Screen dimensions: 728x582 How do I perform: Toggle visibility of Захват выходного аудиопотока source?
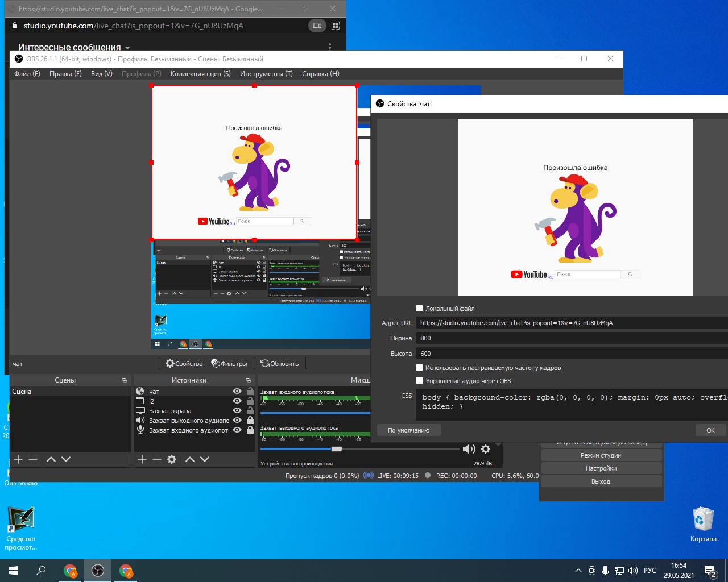click(237, 421)
